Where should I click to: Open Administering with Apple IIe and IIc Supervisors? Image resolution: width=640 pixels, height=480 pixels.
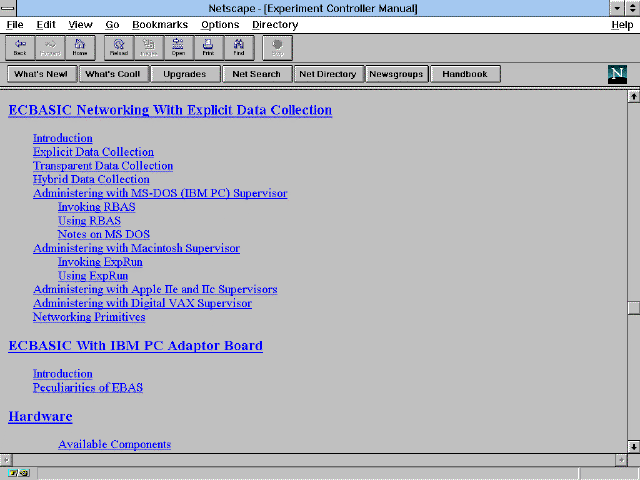click(155, 289)
